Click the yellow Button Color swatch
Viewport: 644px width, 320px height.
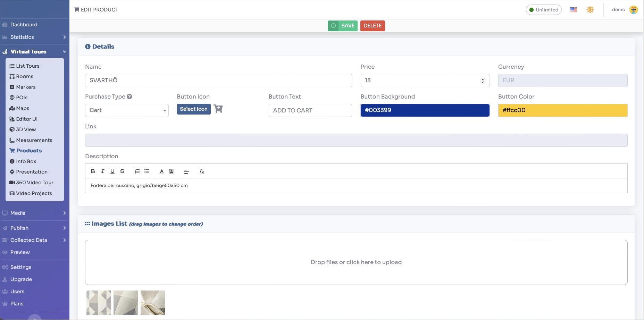[563, 110]
